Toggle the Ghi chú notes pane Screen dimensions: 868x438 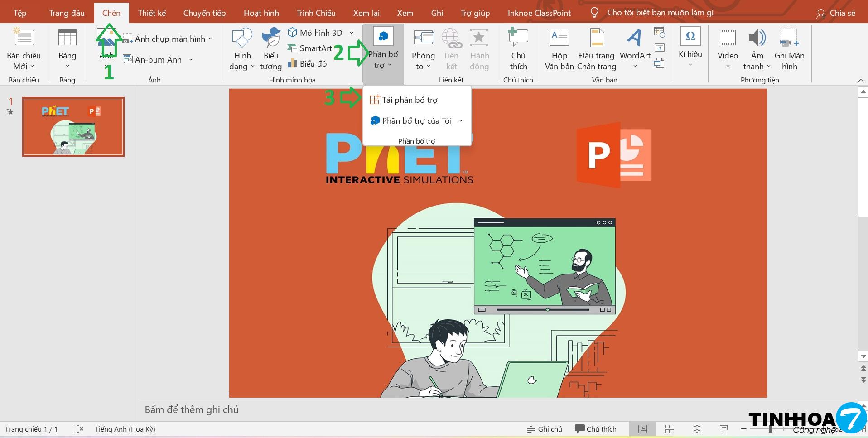[545, 429]
